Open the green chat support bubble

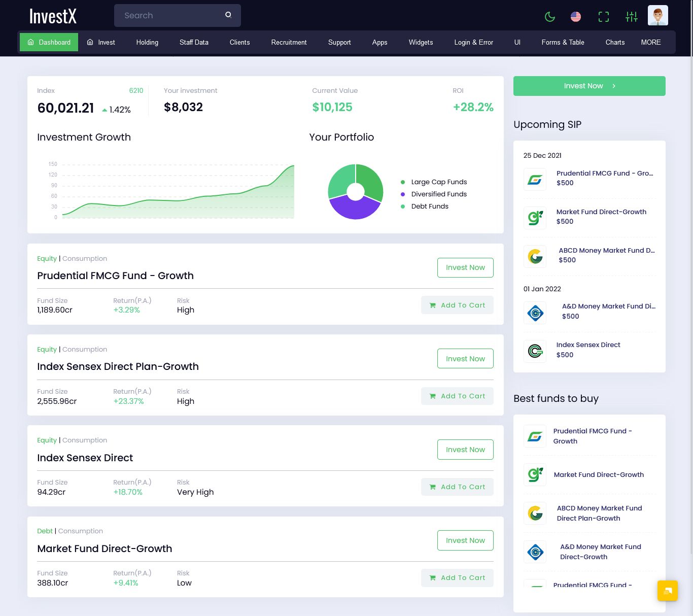click(667, 591)
